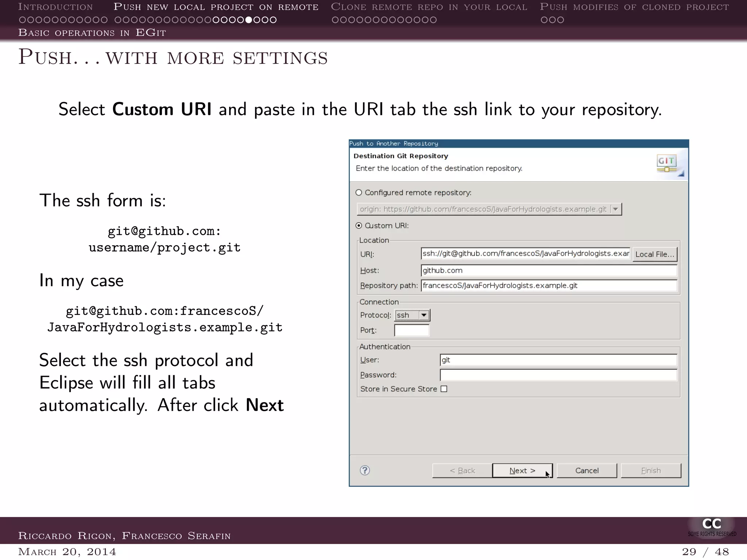747x560 pixels.
Task: Click the Next button
Action: pyautogui.click(x=522, y=471)
